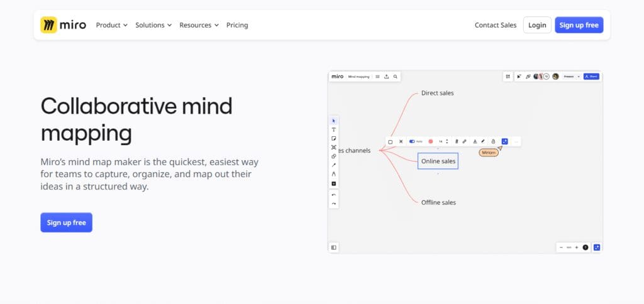This screenshot has width=644, height=304.
Task: Select the connection Line arrow tool
Action: pos(333,165)
